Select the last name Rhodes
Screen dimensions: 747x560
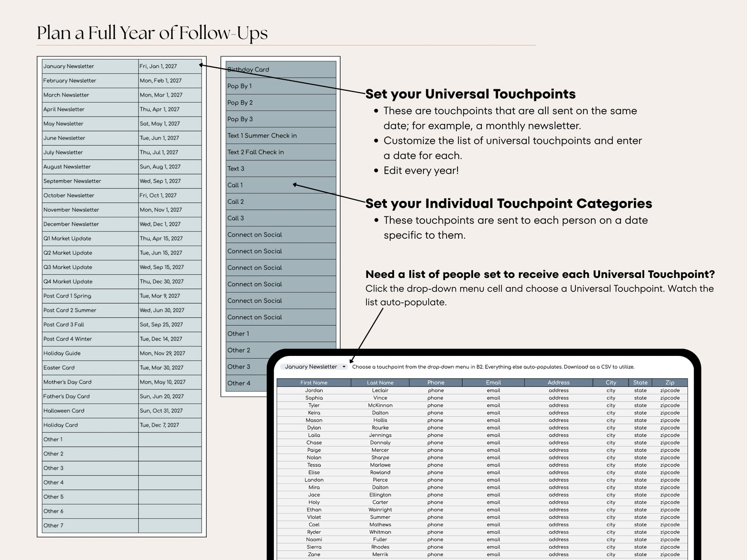380,547
